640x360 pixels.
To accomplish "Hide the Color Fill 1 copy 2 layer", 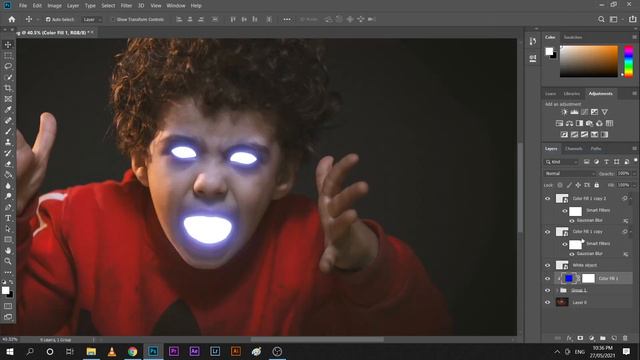I will click(x=548, y=198).
